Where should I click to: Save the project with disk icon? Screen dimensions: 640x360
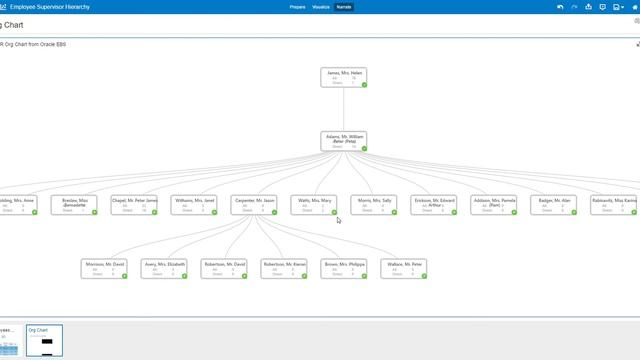pyautogui.click(x=616, y=7)
